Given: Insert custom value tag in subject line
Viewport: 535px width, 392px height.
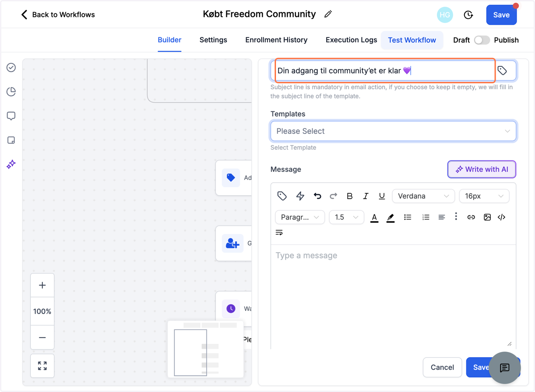Looking at the screenshot, I should point(502,70).
